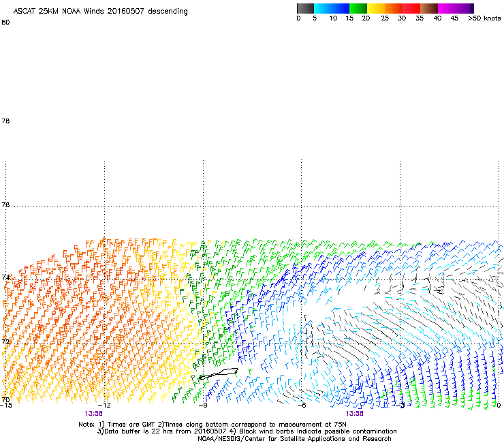504x443 pixels.
Task: Click the -12 longitude axis label
Action: point(104,406)
